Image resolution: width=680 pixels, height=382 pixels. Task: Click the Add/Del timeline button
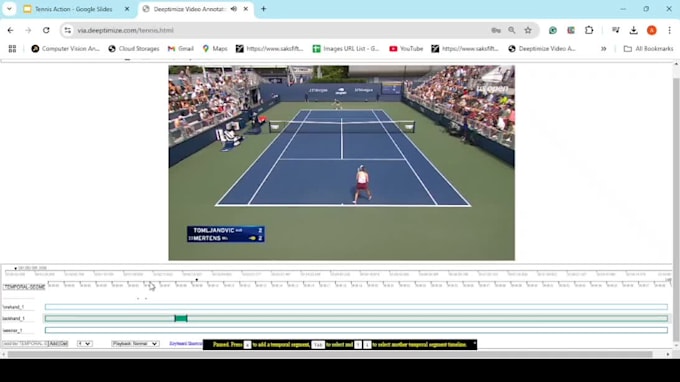(58, 343)
